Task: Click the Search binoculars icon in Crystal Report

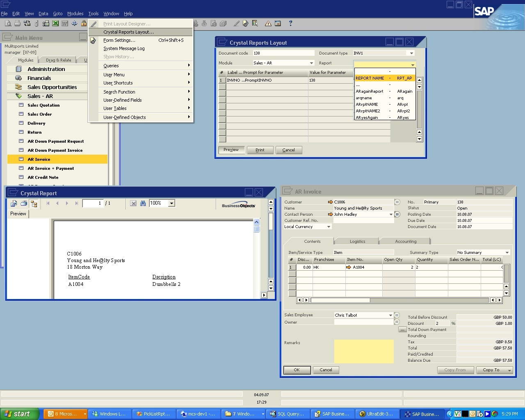Action: 143,203
